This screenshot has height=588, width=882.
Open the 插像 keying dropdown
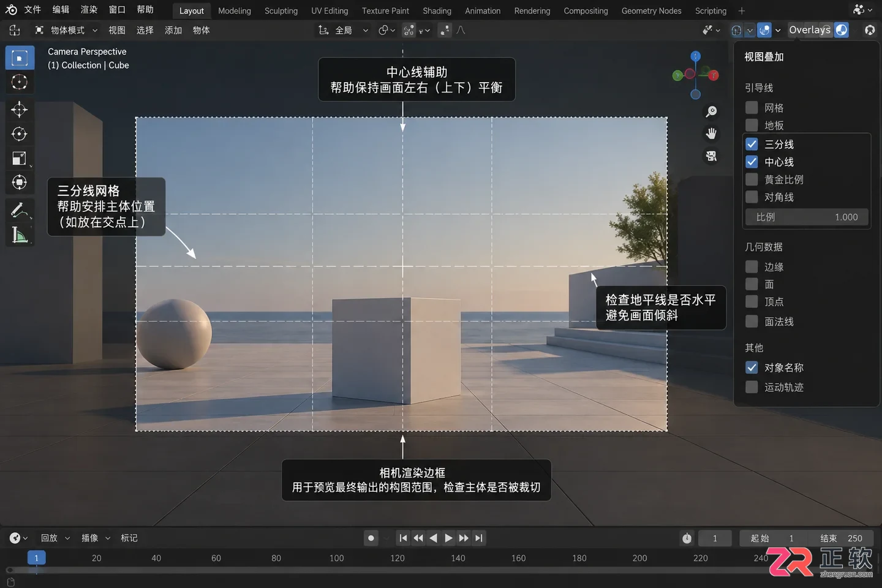(x=96, y=538)
